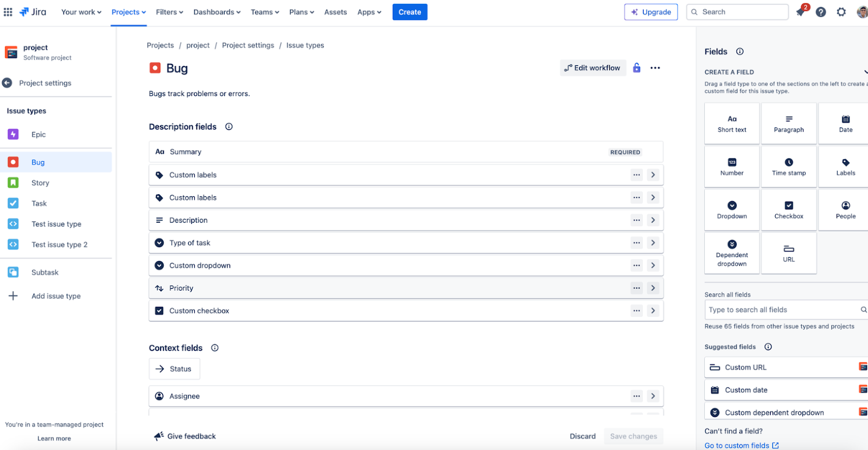The height and width of the screenshot is (450, 868).
Task: Select the Story issue type
Action: [x=40, y=183]
